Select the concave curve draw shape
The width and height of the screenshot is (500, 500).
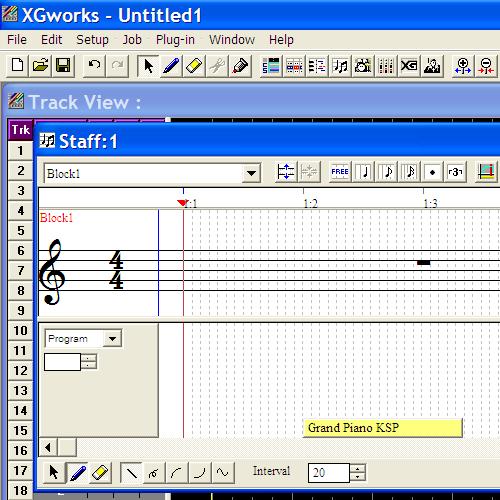coord(200,472)
